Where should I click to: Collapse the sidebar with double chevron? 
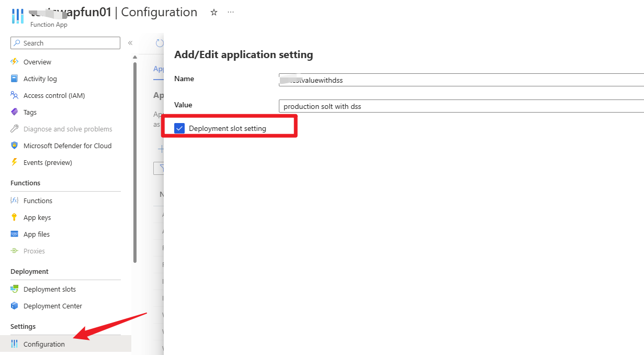tap(130, 43)
